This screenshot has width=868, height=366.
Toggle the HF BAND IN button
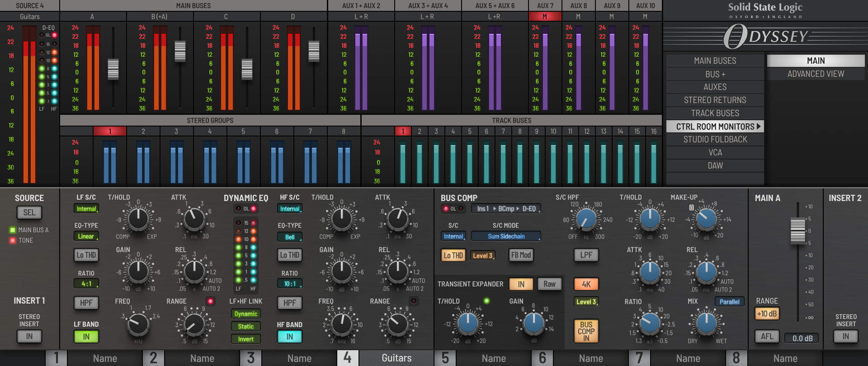290,337
